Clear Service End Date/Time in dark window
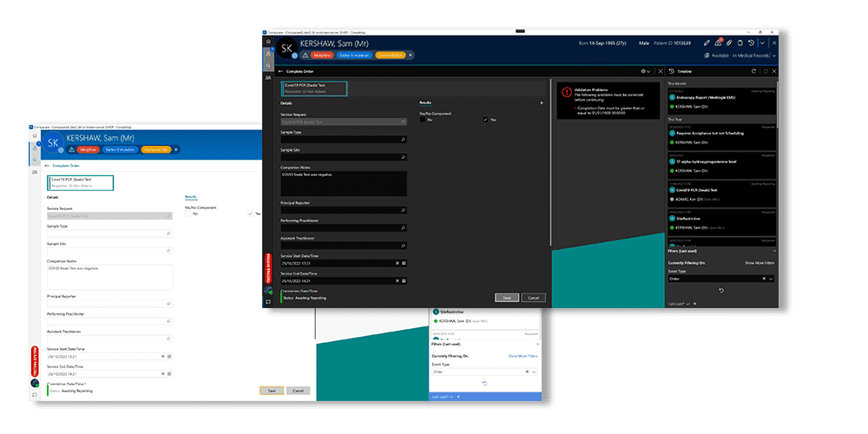The height and width of the screenshot is (434, 868). click(x=397, y=280)
